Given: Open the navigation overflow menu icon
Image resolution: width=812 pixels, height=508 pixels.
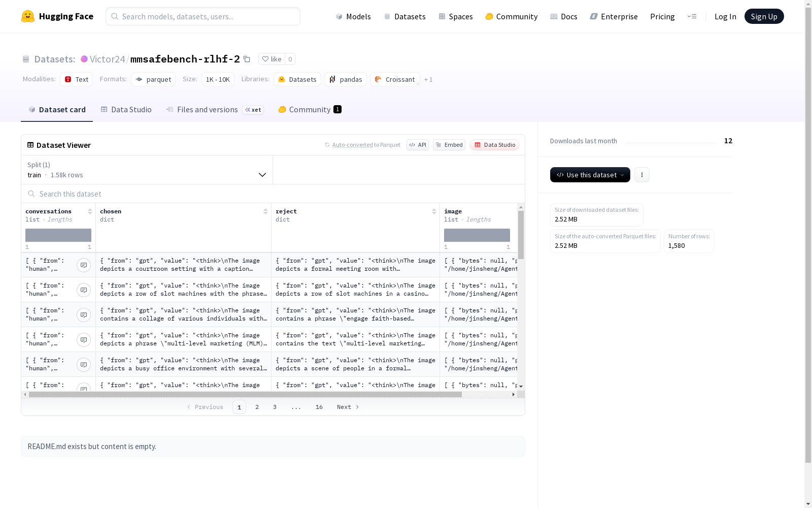Looking at the screenshot, I should (692, 16).
